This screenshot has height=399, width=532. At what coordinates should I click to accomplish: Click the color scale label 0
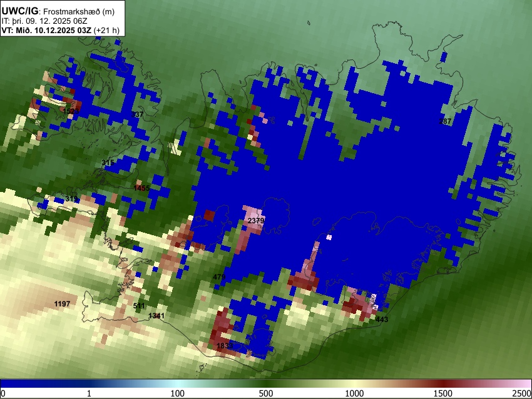(x=3, y=393)
